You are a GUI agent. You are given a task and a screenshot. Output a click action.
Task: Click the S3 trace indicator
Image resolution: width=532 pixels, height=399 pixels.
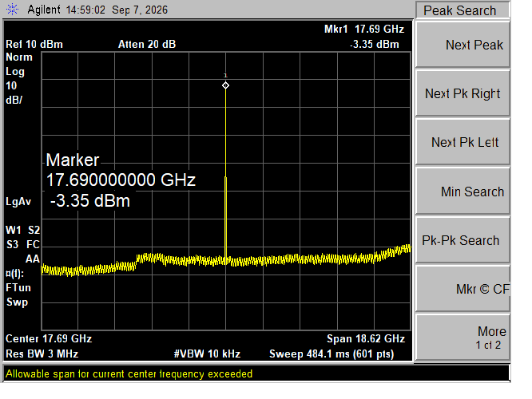tap(12, 244)
